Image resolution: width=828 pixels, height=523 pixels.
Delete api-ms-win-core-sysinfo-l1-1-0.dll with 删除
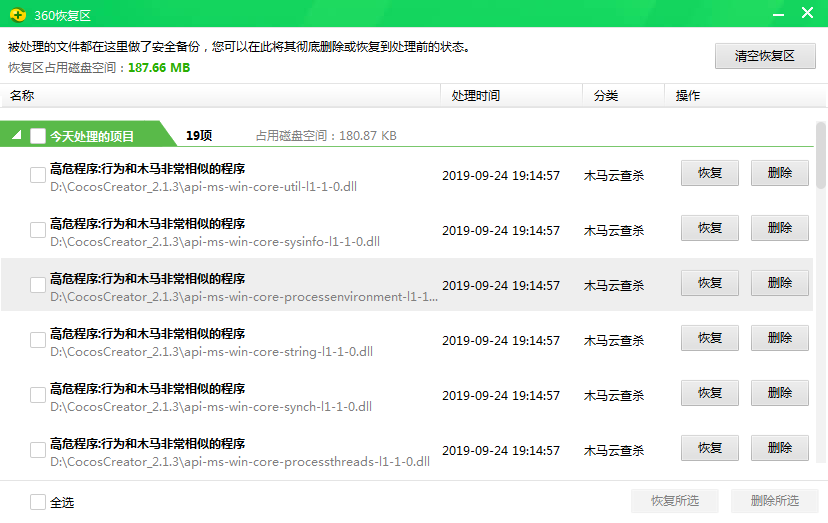pos(780,228)
